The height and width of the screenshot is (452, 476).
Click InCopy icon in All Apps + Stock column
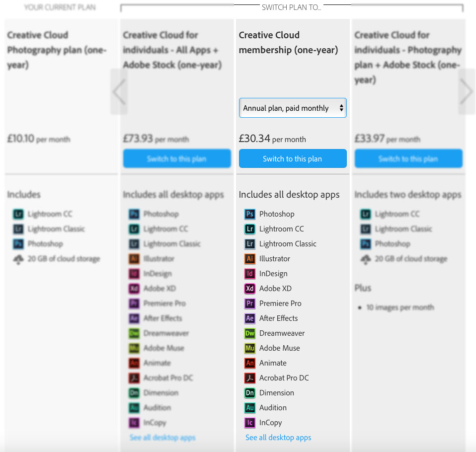point(134,422)
